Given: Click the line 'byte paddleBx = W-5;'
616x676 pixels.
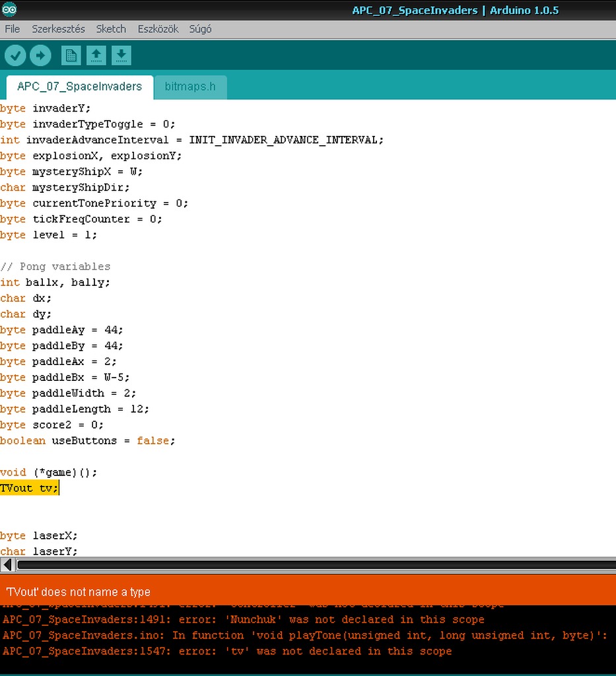Looking at the screenshot, I should [65, 377].
